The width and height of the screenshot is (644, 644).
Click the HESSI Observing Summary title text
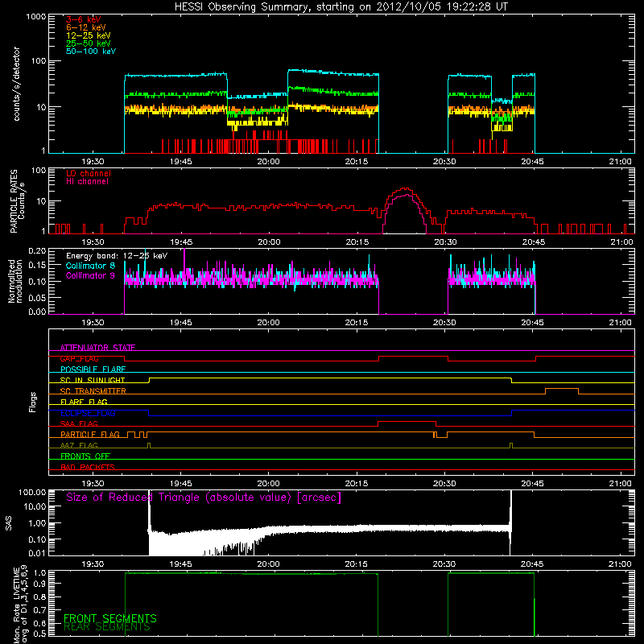click(x=341, y=7)
